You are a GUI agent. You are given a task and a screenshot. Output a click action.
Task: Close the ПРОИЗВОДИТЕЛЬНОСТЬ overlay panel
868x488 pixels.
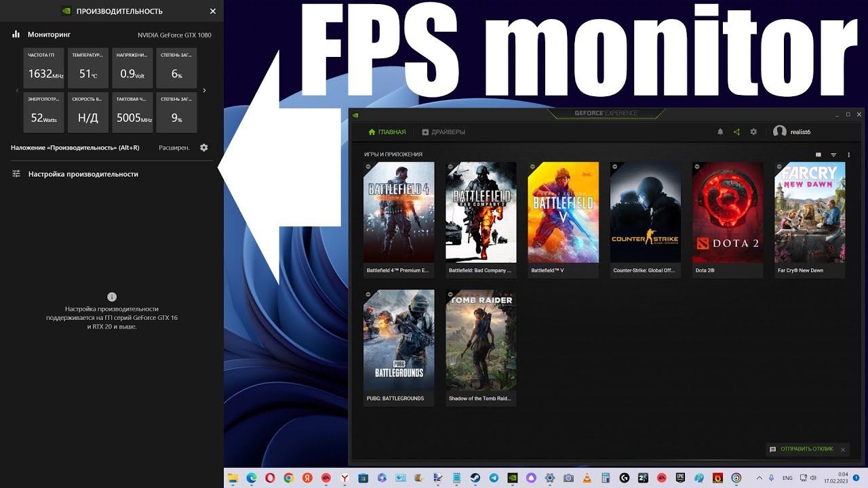click(x=213, y=12)
